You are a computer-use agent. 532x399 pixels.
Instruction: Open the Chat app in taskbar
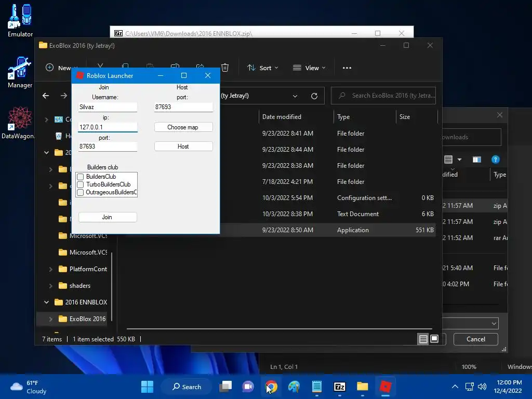tap(248, 387)
